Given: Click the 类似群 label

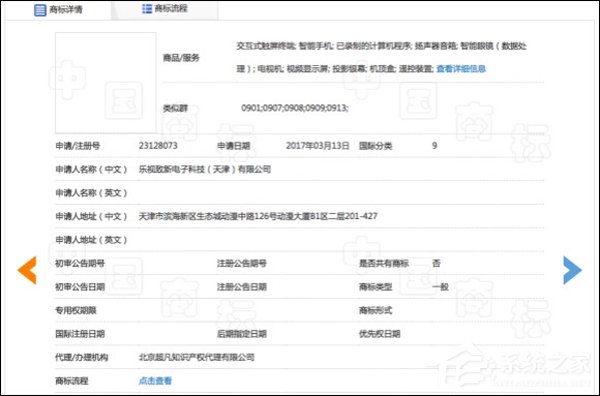Looking at the screenshot, I should [x=175, y=108].
